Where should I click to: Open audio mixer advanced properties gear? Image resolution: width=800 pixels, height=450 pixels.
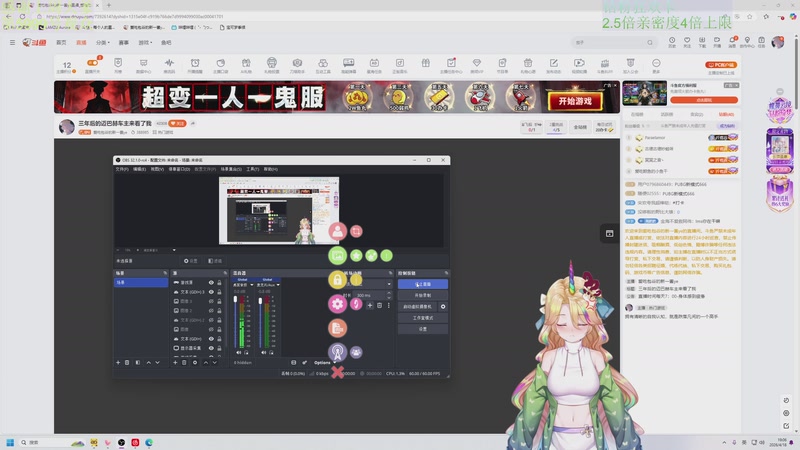click(305, 363)
